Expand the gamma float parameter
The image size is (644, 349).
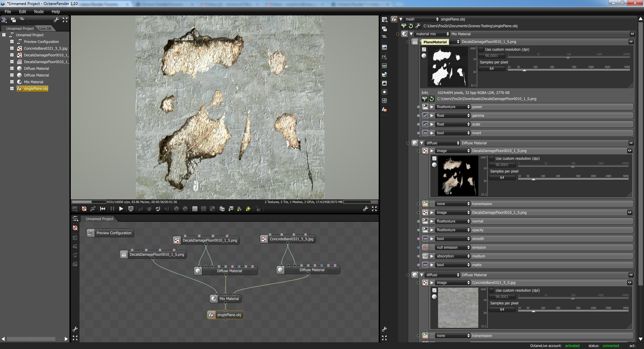pyautogui.click(x=432, y=115)
